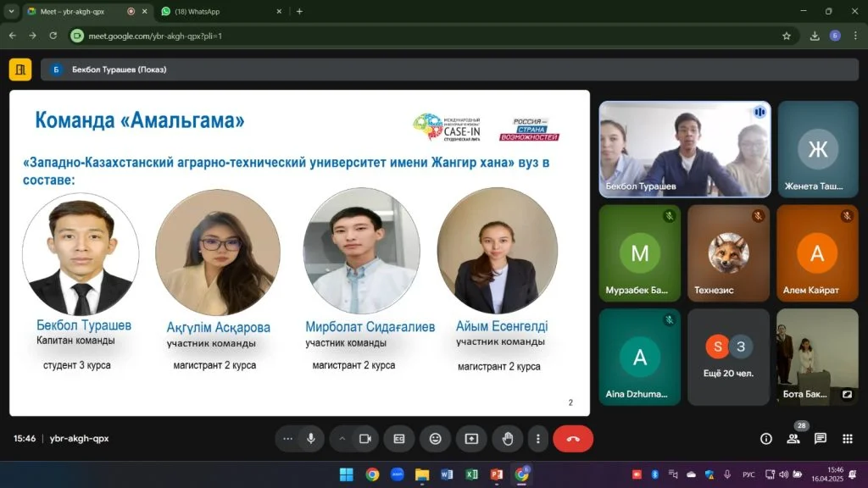
Task: Switch to the (18) WhatsApp tab
Action: click(221, 12)
